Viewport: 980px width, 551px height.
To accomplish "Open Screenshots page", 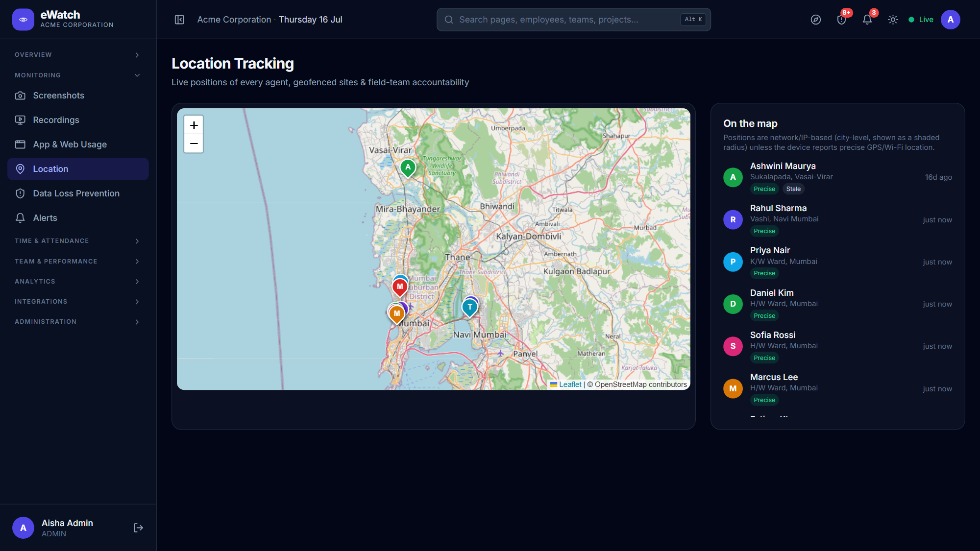I will [78, 96].
